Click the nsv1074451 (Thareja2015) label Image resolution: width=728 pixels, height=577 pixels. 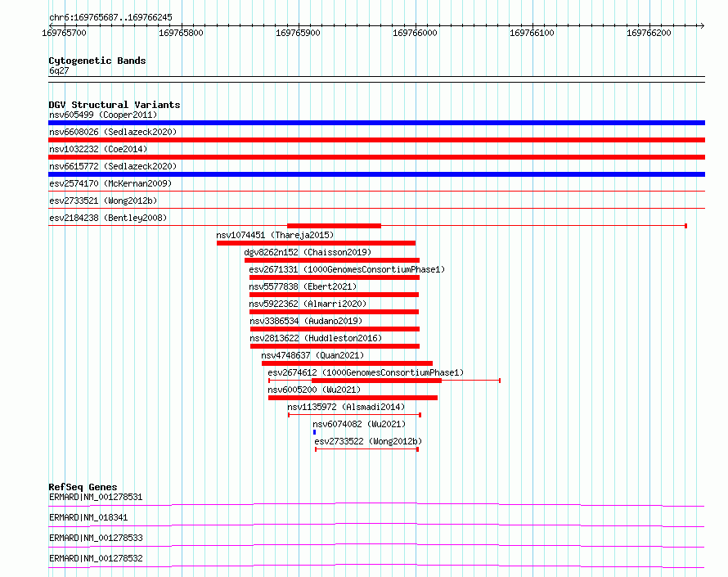275,235
